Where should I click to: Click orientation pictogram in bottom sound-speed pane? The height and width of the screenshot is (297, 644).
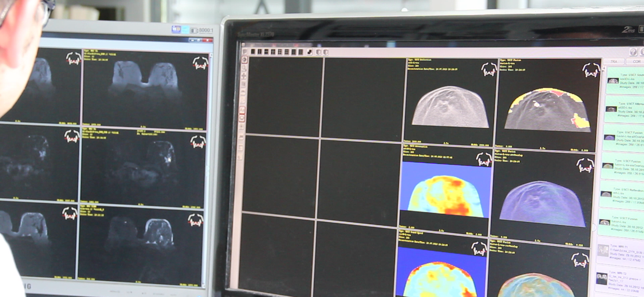pyautogui.click(x=479, y=248)
